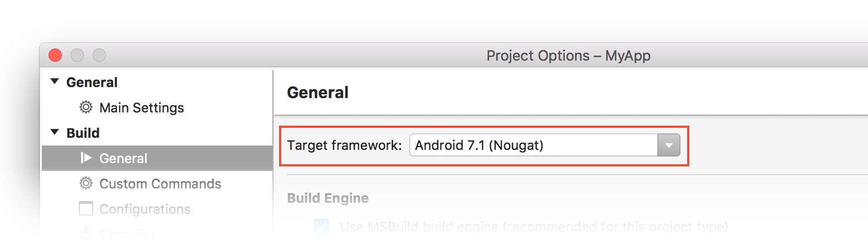The width and height of the screenshot is (868, 248).
Task: Open the Custom Commands page
Action: 160,184
